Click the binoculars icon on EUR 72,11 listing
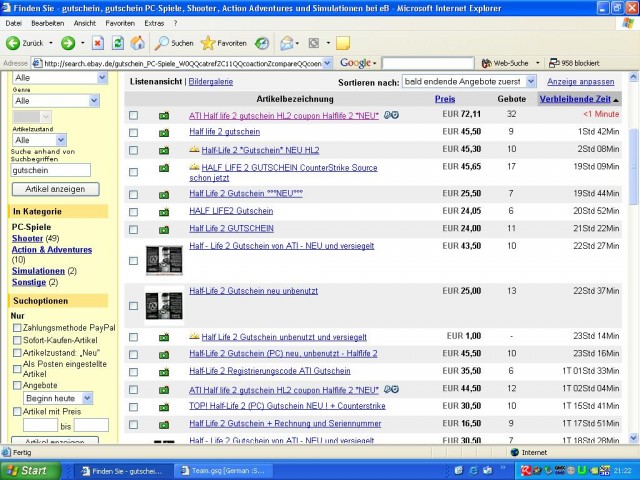 click(x=391, y=115)
